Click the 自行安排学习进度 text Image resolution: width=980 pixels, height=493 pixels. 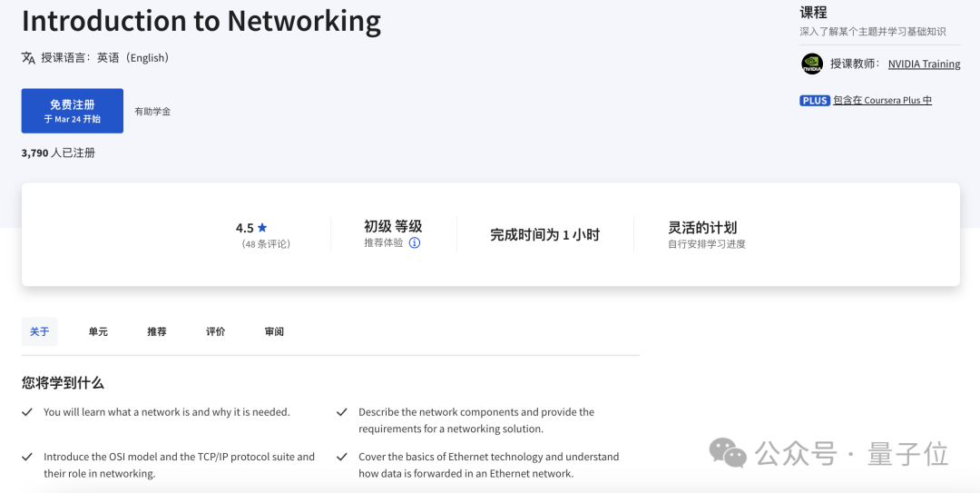click(707, 244)
